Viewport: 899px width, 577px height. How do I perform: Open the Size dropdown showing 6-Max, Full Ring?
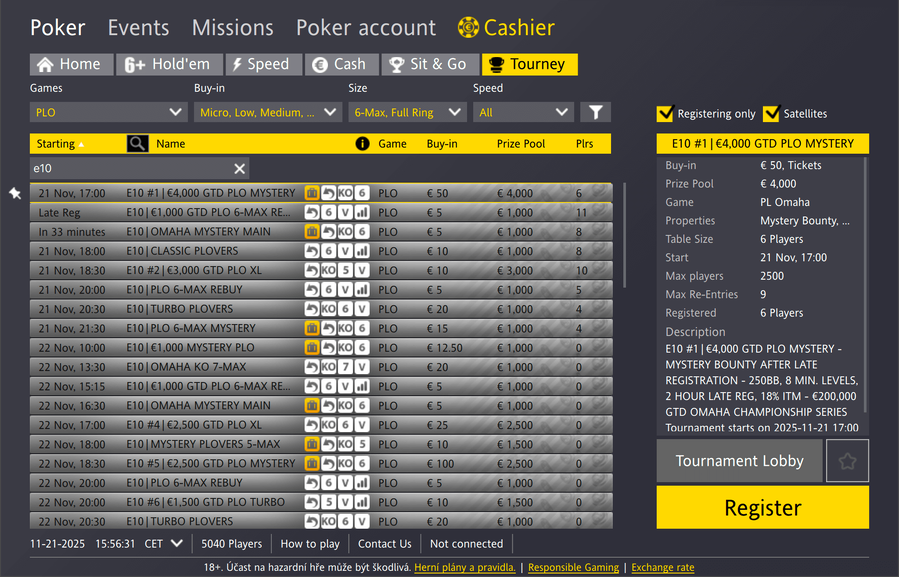(407, 113)
